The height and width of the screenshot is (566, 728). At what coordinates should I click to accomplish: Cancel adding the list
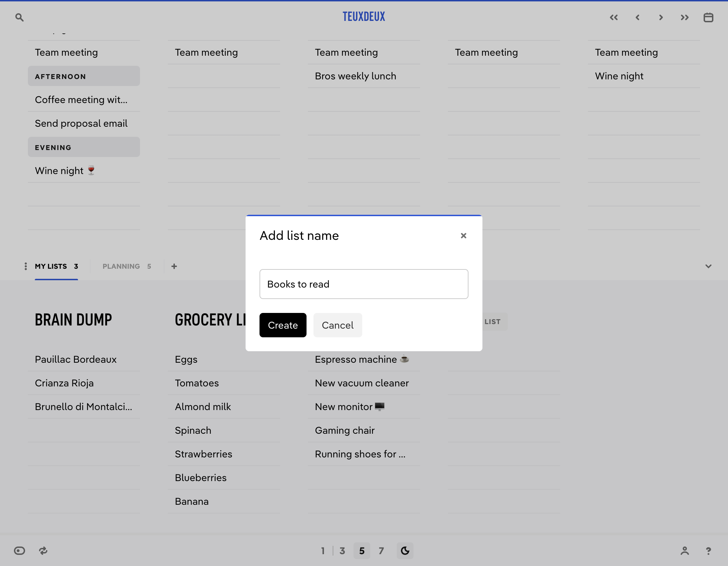click(338, 325)
